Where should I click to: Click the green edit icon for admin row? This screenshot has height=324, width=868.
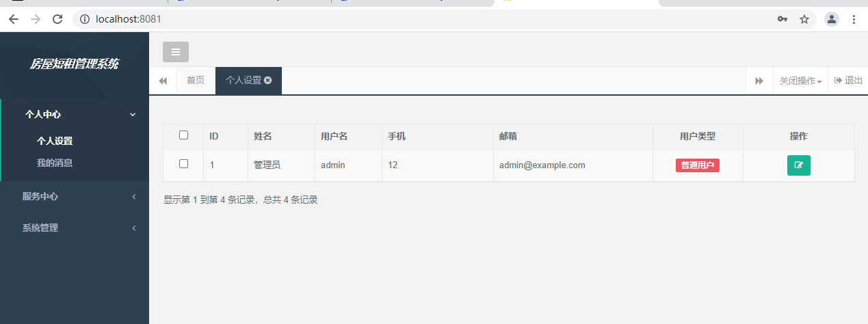(798, 165)
